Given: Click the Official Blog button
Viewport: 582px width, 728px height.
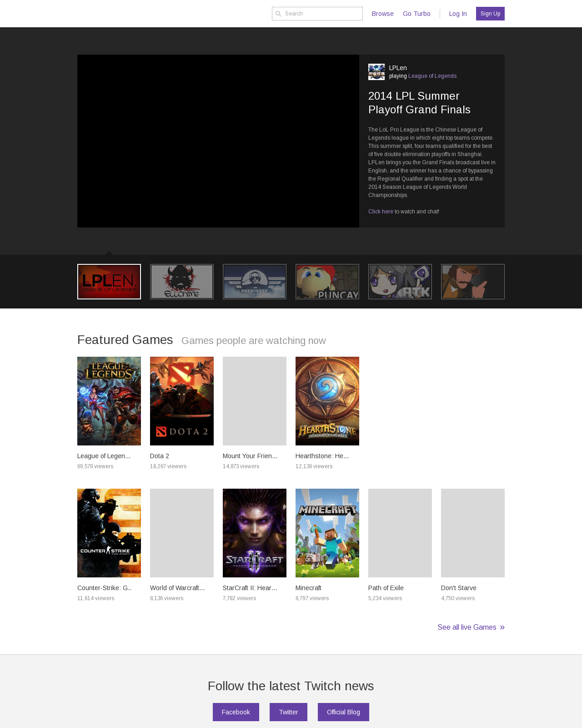Looking at the screenshot, I should [343, 712].
